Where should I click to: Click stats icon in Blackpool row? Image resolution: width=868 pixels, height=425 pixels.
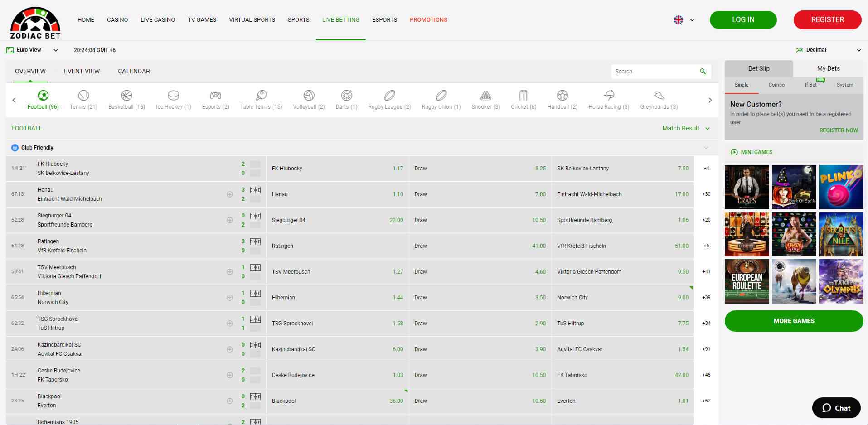pos(230,401)
